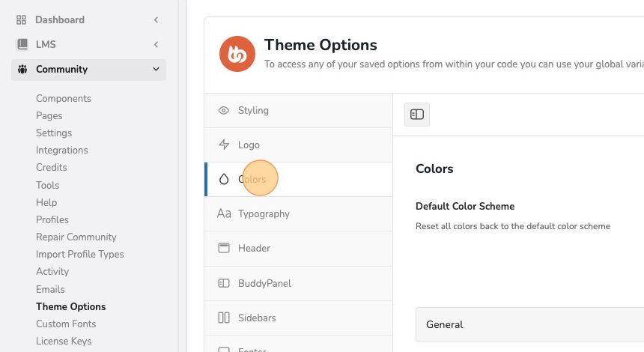Click the Typography Aa icon

(x=224, y=213)
